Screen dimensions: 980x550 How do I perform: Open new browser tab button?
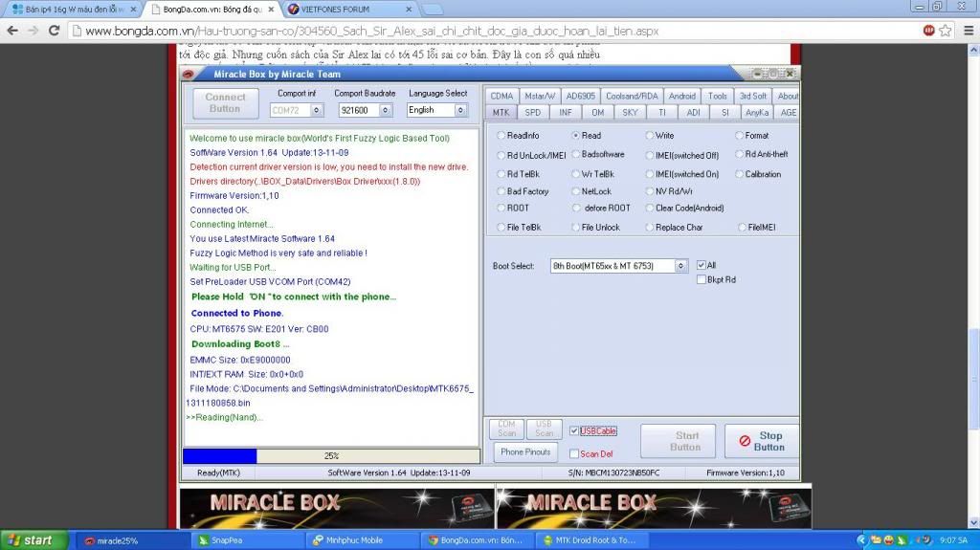tap(432, 10)
